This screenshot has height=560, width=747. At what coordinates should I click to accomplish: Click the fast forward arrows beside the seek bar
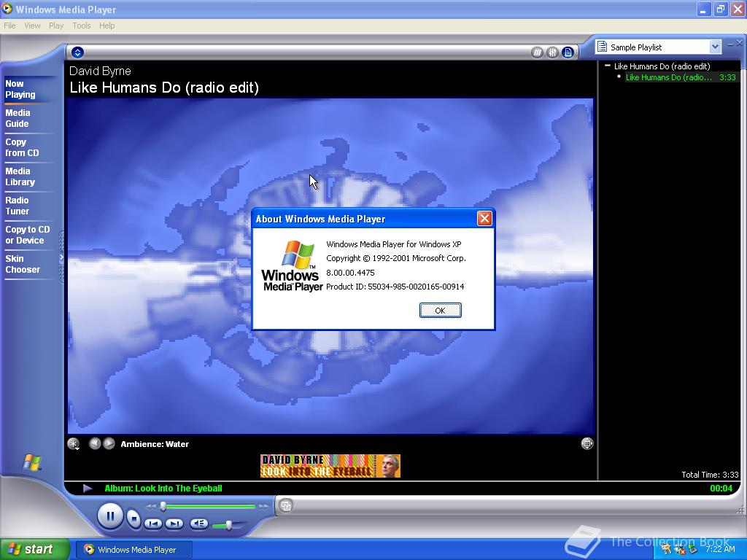[x=263, y=507]
